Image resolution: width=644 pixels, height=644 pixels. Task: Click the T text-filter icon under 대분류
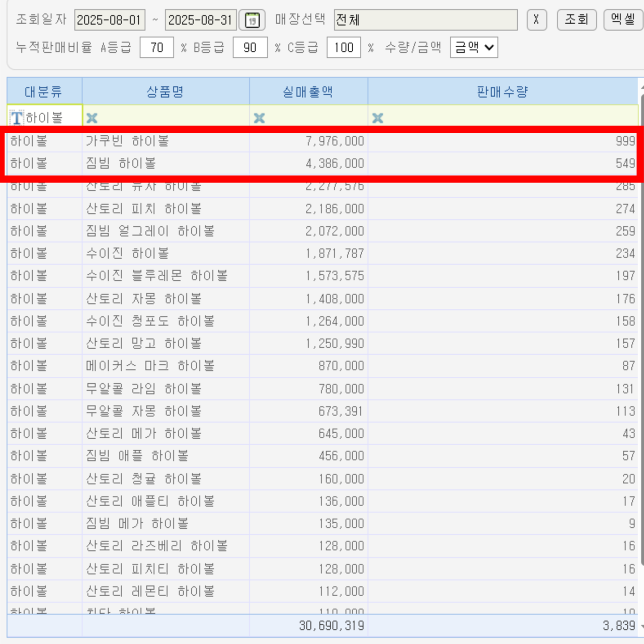(x=17, y=118)
